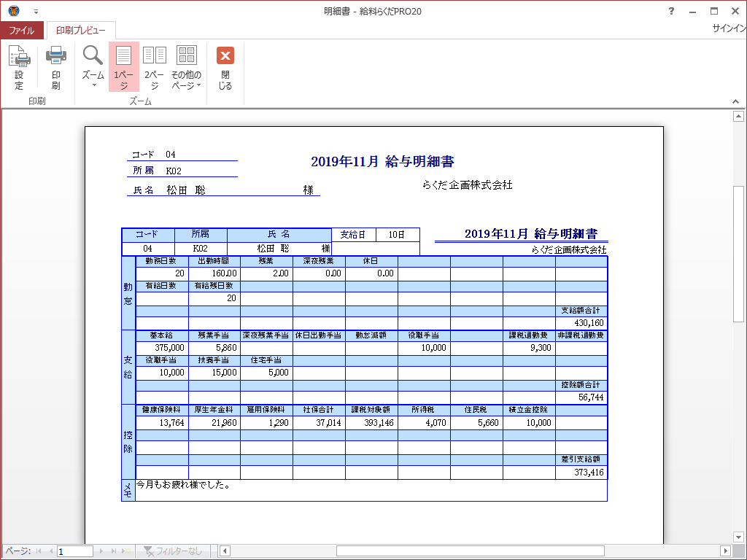This screenshot has width=747, height=560.
Task: Click the 課税通勤費 value 9,300
Action: point(541,348)
